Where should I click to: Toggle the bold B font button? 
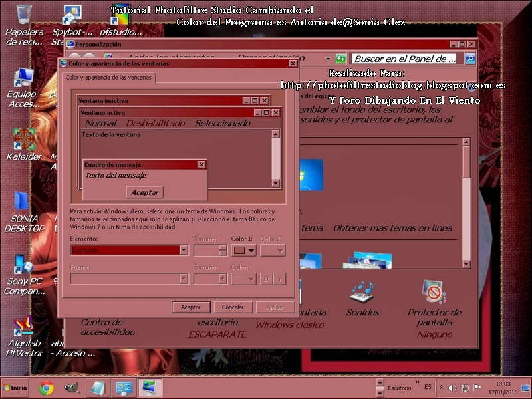tap(267, 279)
